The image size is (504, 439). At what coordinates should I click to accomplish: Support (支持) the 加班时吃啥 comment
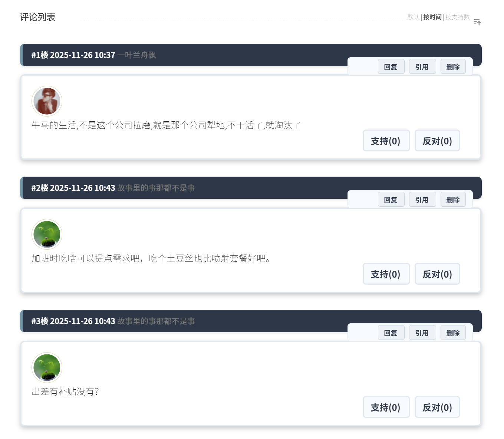coord(386,274)
